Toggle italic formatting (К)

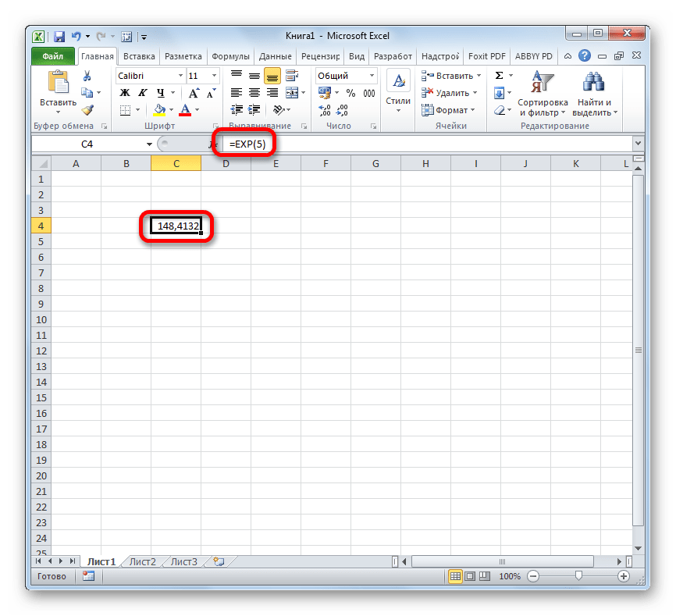pyautogui.click(x=141, y=93)
